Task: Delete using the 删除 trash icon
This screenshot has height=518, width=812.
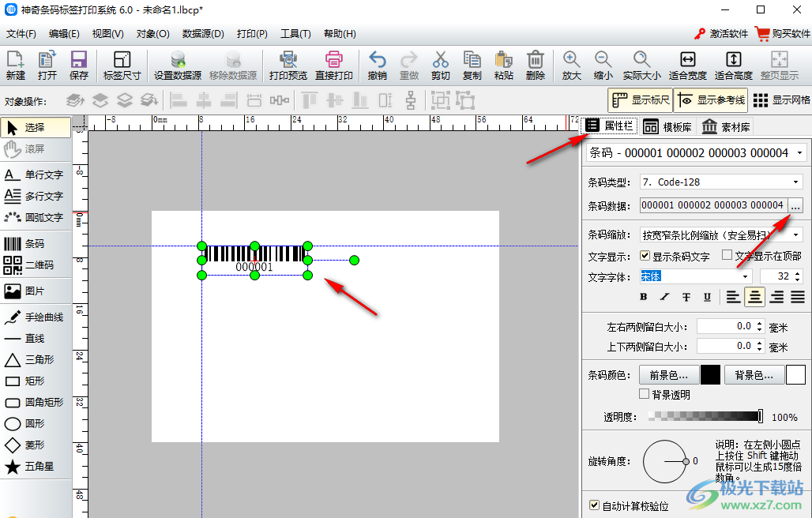Action: click(x=536, y=66)
